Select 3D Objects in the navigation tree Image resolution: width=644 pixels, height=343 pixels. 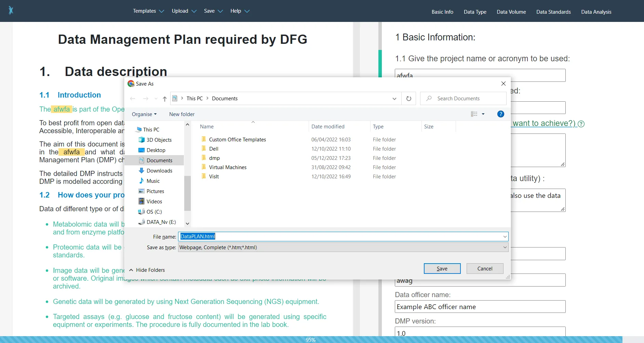pyautogui.click(x=159, y=140)
